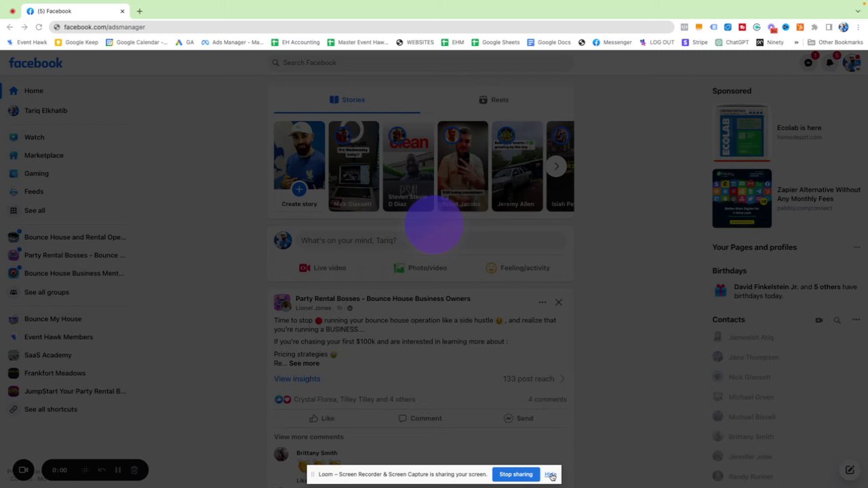
Task: Start a Live video post
Action: (x=323, y=268)
